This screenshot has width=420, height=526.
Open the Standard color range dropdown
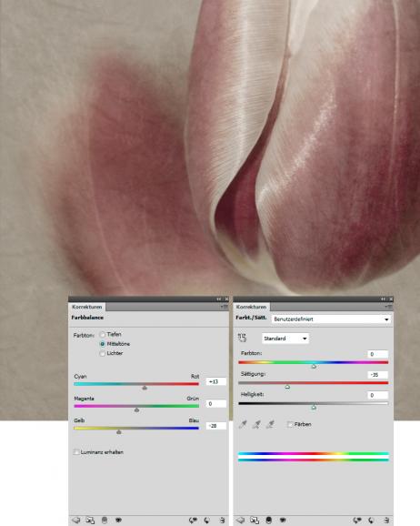pyautogui.click(x=285, y=339)
